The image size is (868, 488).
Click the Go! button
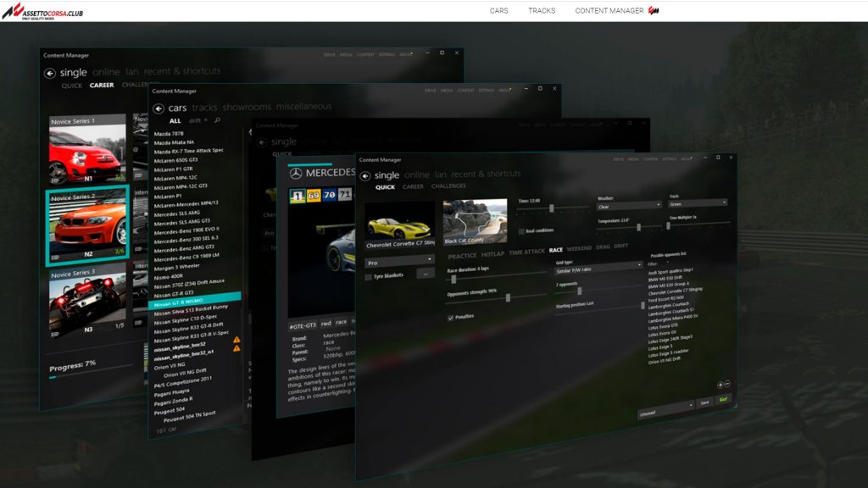[723, 399]
